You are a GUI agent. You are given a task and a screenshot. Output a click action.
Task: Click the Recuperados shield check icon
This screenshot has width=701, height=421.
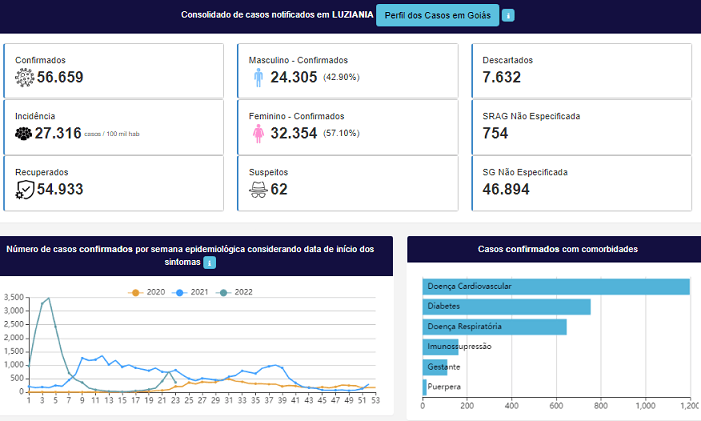(24, 189)
